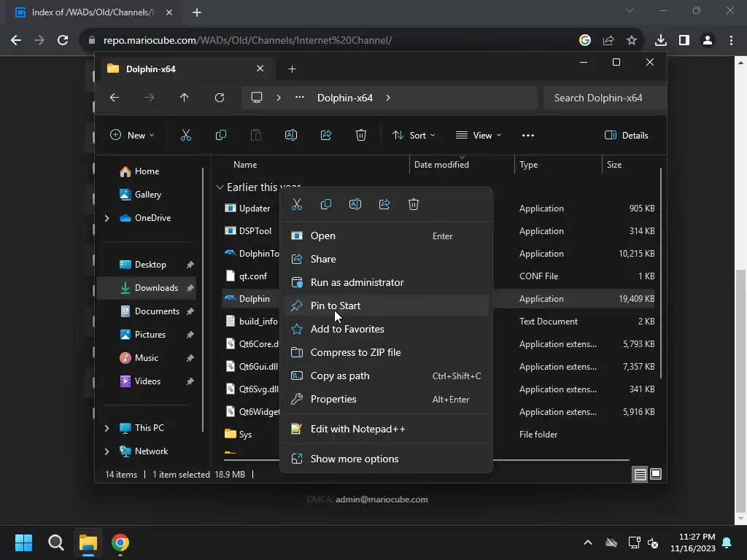Click the This PC monitor icon in address bar
Viewport: 747px width, 560px height.
click(257, 98)
